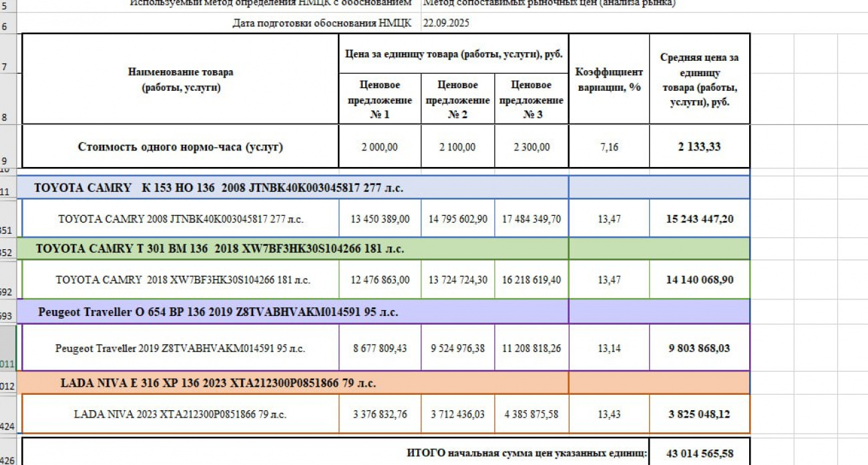Image resolution: width=868 pixels, height=465 pixels.
Task: Click the cell containing 13 450 389,00
Action: point(379,219)
